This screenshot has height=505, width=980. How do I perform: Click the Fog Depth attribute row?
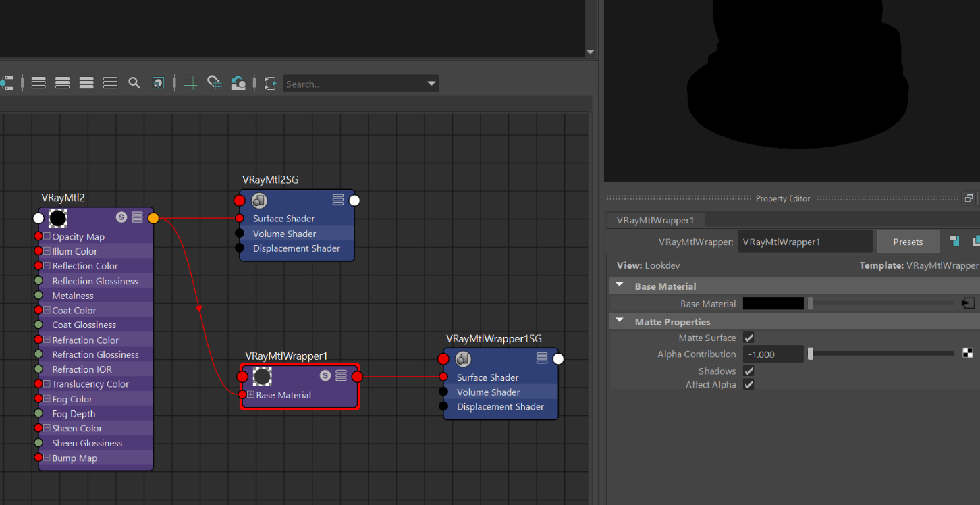pos(96,414)
